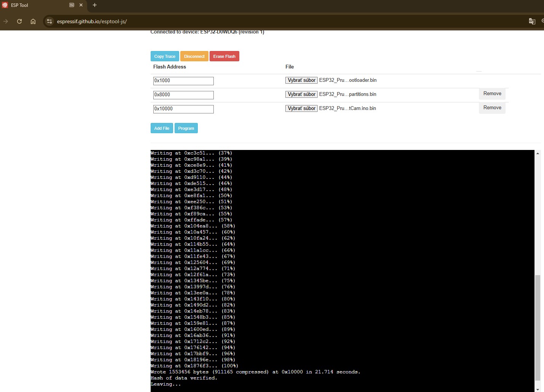Click the tab memory indicator icon
Viewport: 544px width, 392px height.
click(72, 5)
